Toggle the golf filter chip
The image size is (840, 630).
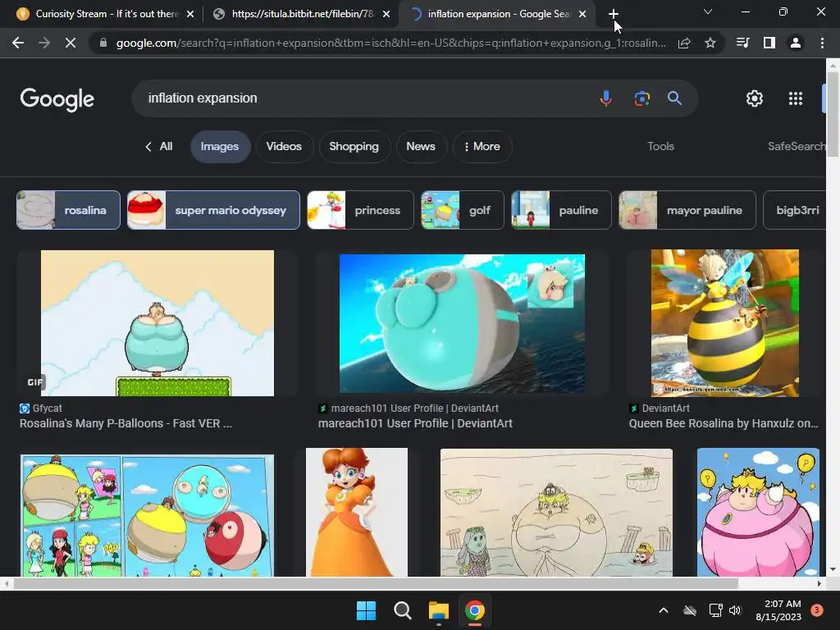463,210
